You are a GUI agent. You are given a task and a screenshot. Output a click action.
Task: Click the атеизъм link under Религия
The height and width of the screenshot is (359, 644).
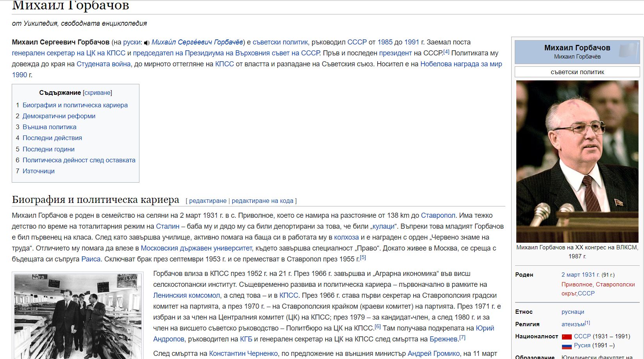pyautogui.click(x=573, y=324)
